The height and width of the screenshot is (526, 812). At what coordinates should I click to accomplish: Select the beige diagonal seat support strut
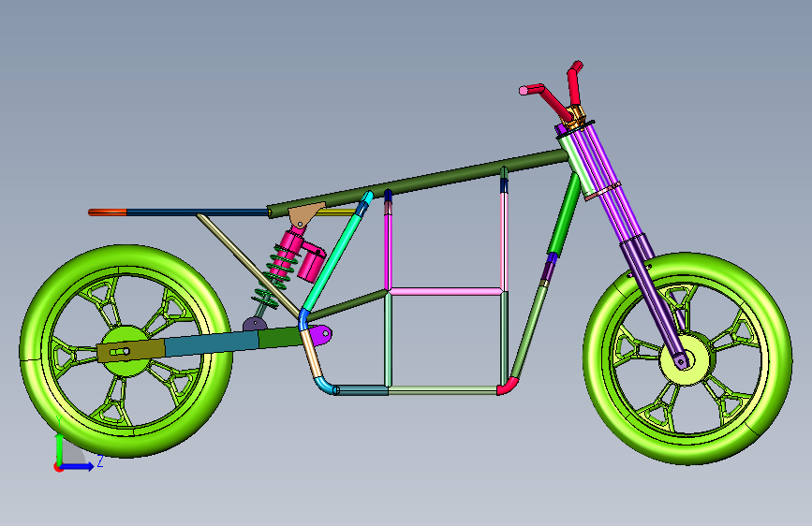[248, 266]
